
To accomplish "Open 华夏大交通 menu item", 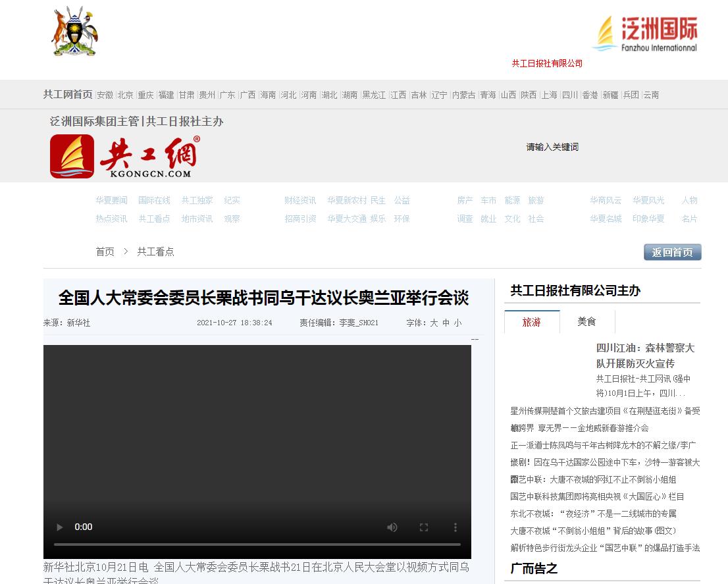I will [347, 219].
